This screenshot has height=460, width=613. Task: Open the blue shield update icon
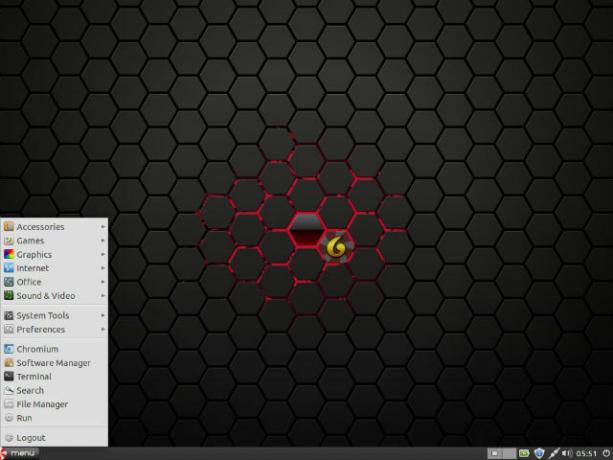pos(539,453)
